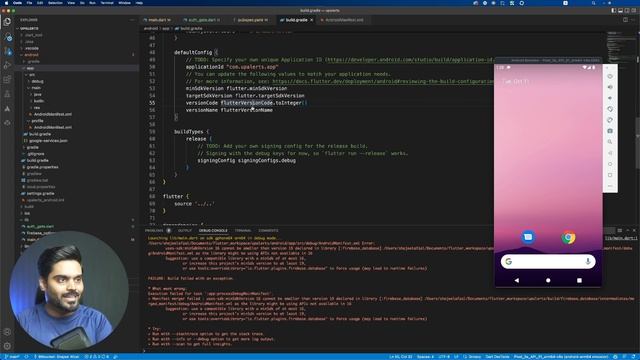Click Explorer more actions ellipsis

click(x=132, y=20)
